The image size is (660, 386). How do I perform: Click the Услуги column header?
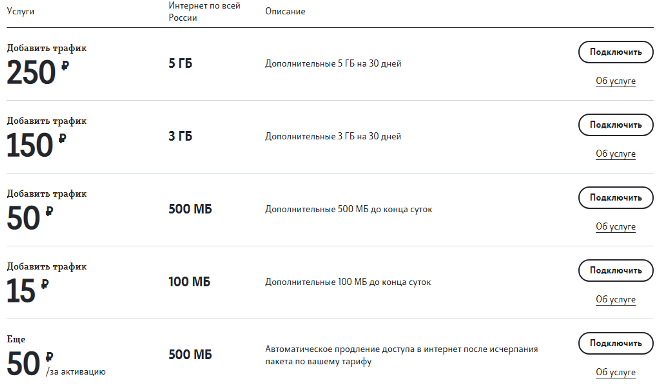click(x=21, y=11)
